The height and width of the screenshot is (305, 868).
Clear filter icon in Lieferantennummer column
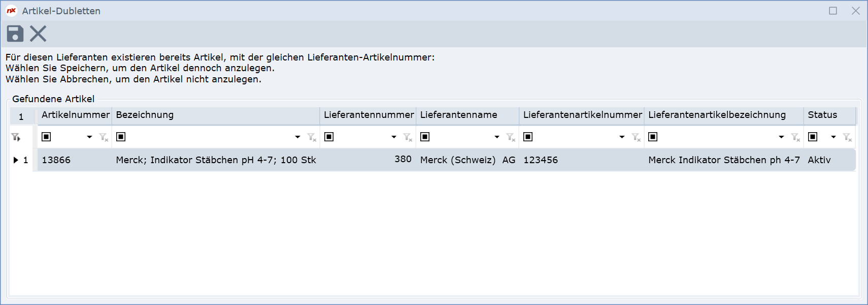click(x=408, y=137)
